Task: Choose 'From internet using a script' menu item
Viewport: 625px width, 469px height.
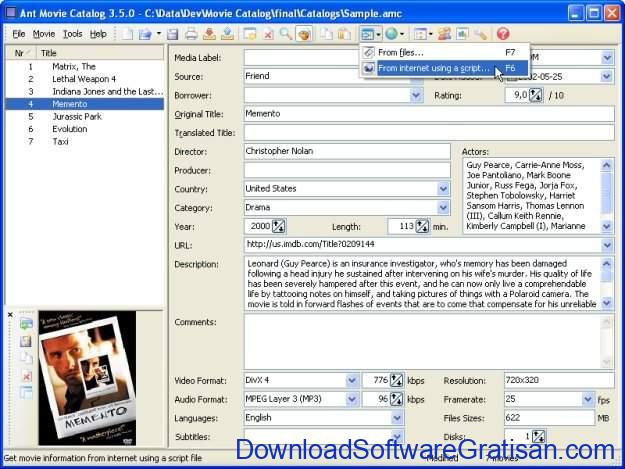Action: pos(434,68)
